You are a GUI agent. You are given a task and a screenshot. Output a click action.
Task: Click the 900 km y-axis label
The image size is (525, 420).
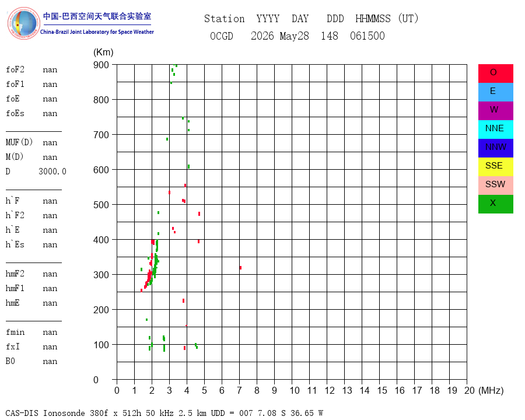coord(101,65)
